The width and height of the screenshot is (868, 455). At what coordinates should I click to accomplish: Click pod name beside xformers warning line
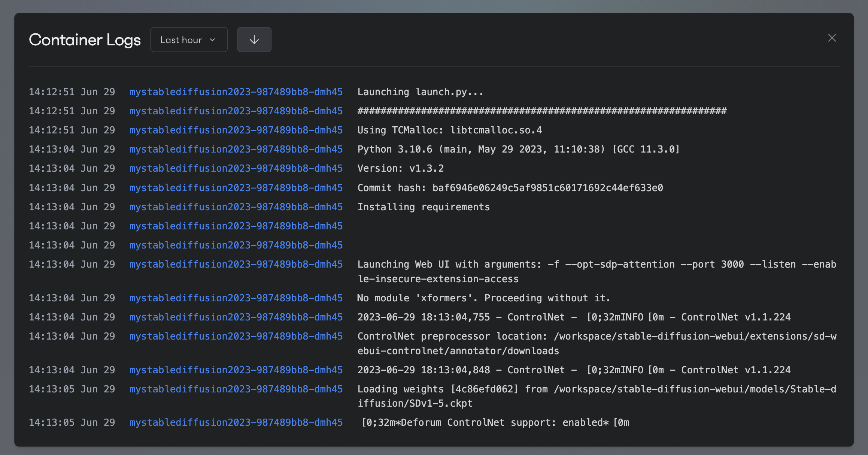[236, 298]
